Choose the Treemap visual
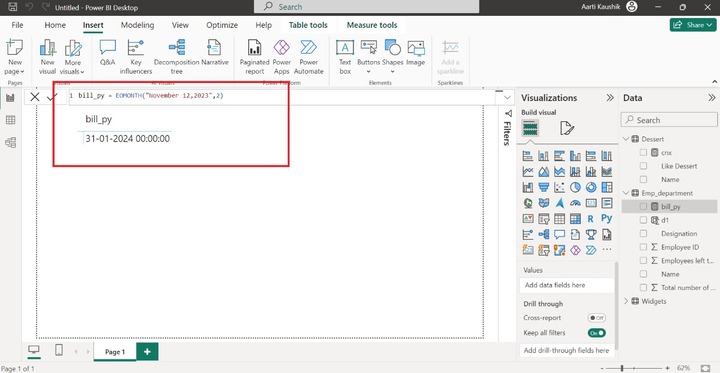The width and height of the screenshot is (720, 373). tap(606, 187)
